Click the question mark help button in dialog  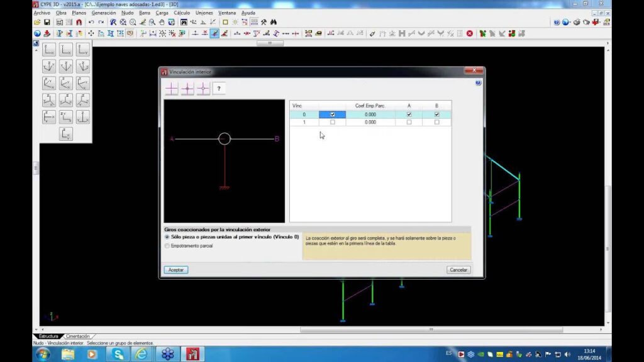click(218, 89)
